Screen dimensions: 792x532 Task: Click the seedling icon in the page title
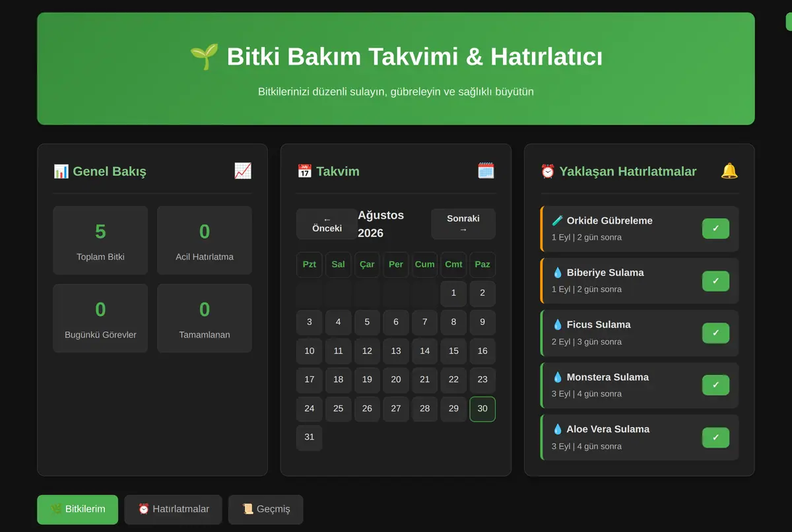click(x=204, y=57)
